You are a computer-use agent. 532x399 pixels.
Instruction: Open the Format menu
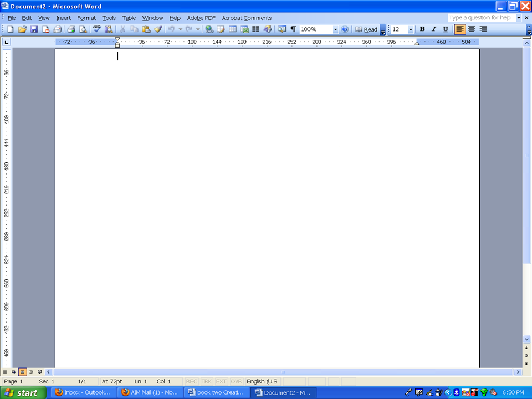tap(86, 18)
